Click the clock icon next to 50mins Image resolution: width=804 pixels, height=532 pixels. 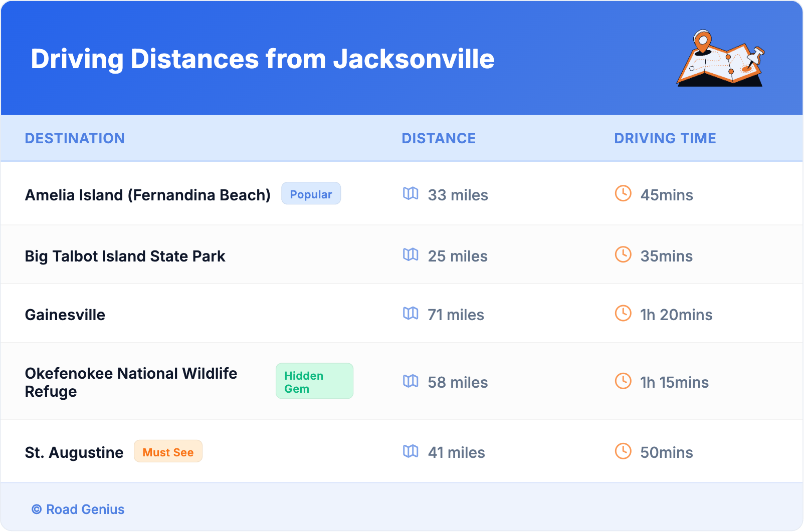tap(623, 451)
